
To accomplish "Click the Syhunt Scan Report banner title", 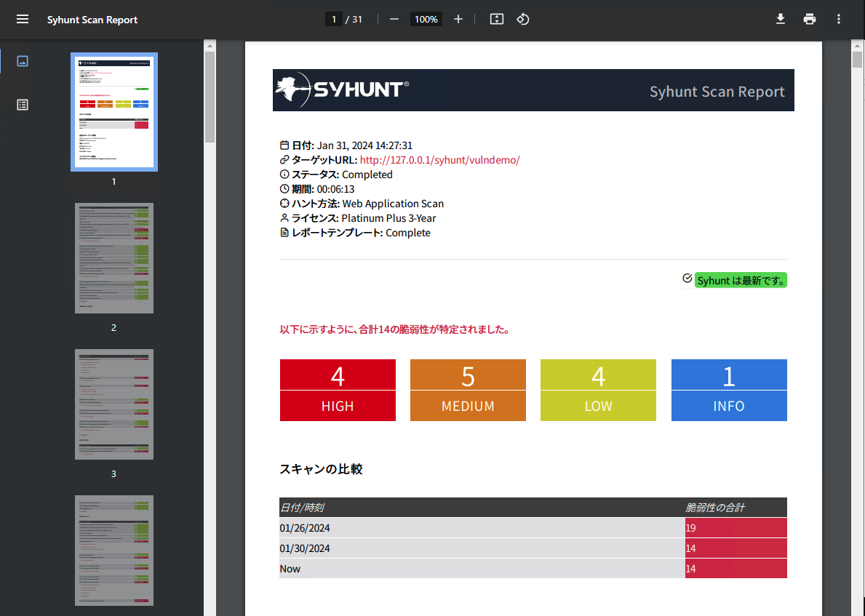I will (717, 92).
